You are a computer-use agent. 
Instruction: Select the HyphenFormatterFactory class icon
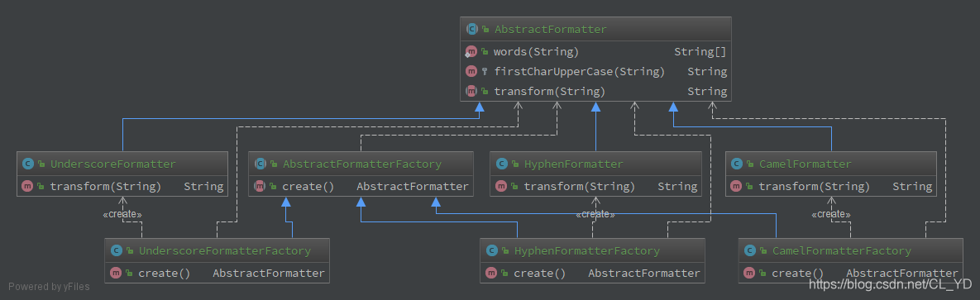coord(491,250)
